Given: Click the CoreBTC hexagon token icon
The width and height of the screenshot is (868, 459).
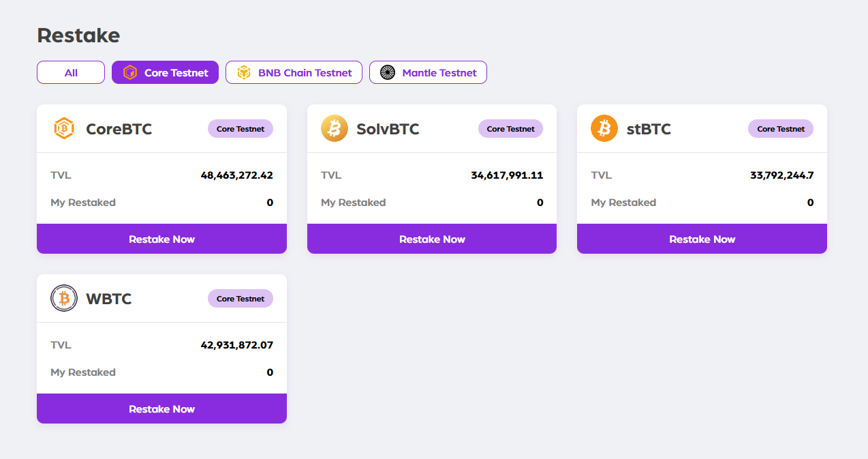Looking at the screenshot, I should [64, 128].
